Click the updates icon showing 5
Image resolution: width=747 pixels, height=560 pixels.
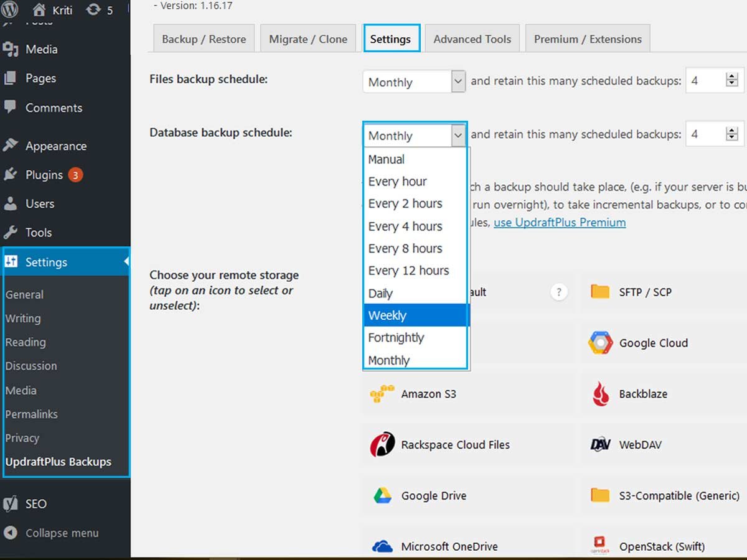click(93, 10)
